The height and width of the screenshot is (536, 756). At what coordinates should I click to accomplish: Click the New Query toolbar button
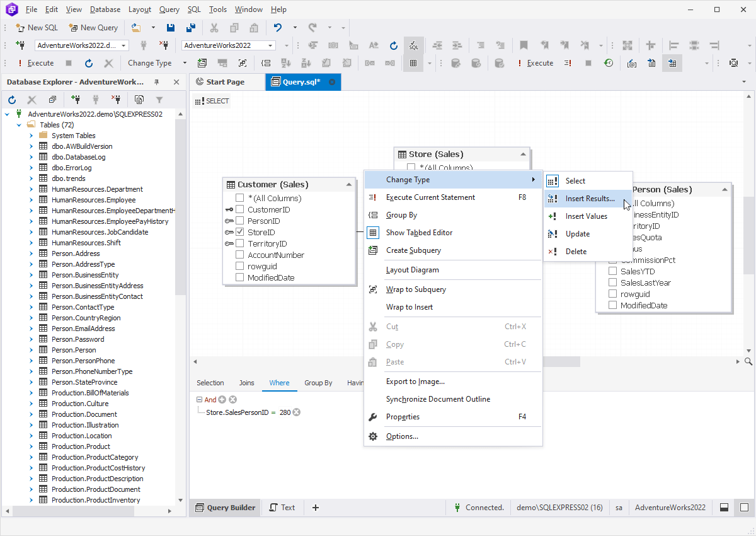[93, 28]
